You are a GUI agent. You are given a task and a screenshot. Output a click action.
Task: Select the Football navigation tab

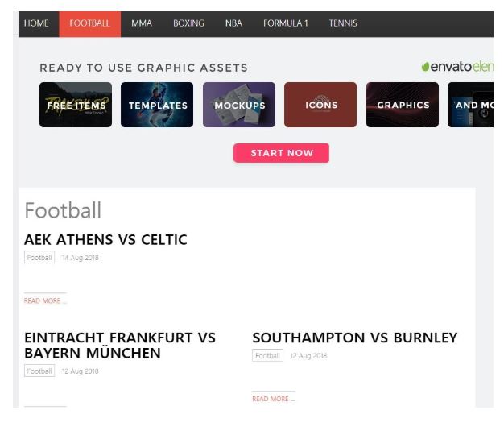(x=89, y=23)
